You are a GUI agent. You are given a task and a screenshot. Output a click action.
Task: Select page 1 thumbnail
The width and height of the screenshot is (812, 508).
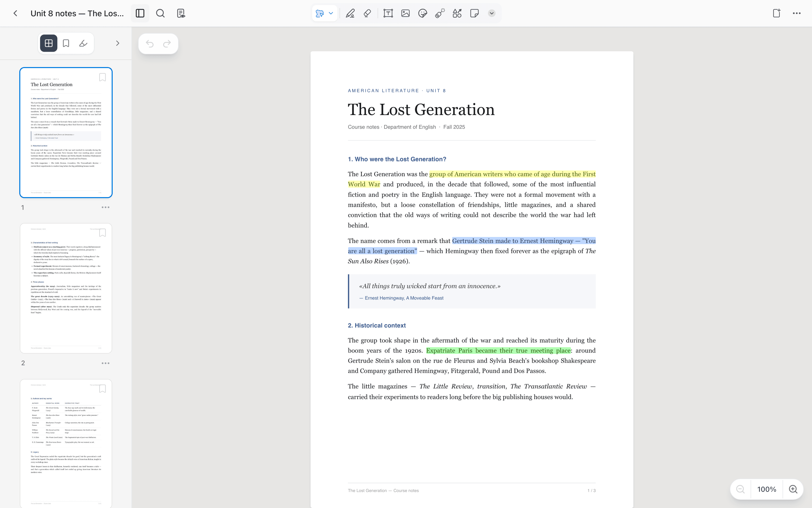(x=66, y=132)
